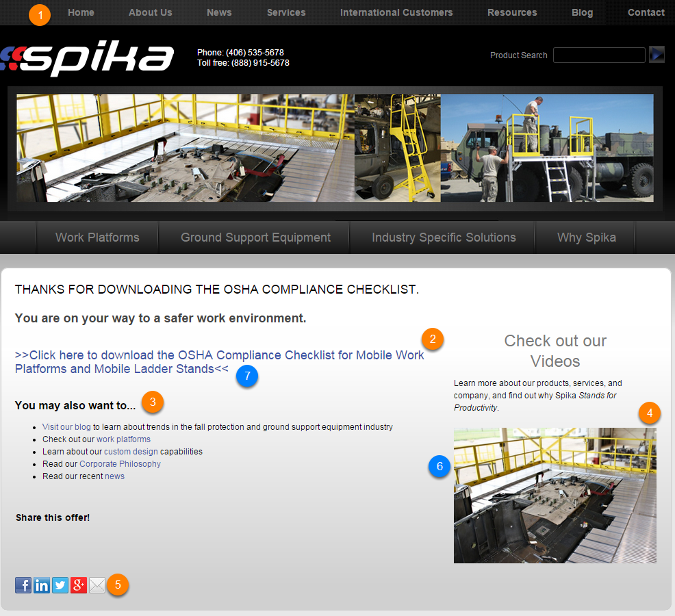The image size is (675, 616).
Task: Open the Why Spika tab
Action: (x=586, y=238)
